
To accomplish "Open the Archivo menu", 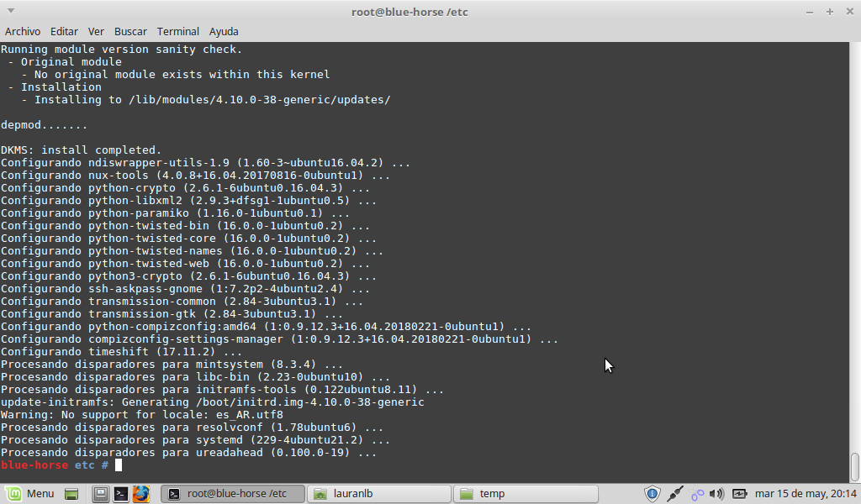I will pyautogui.click(x=23, y=31).
